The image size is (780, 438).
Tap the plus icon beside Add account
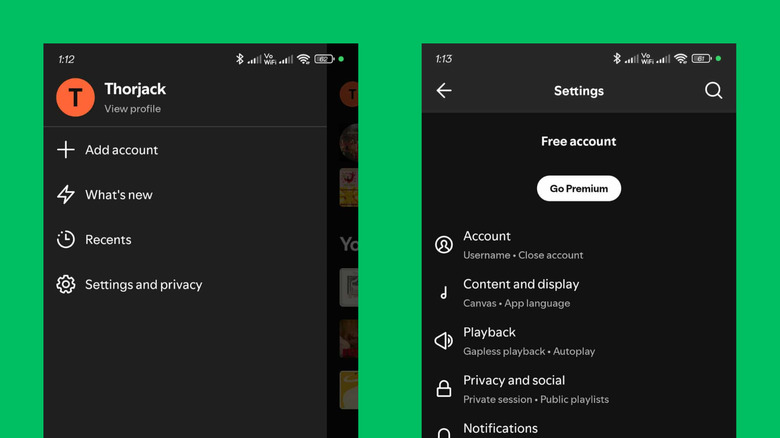(66, 150)
